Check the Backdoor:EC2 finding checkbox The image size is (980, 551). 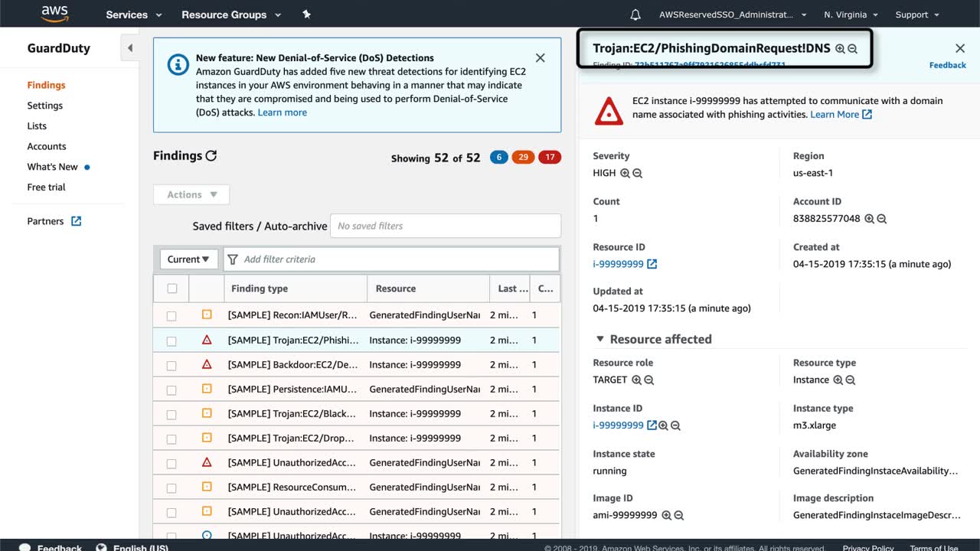pyautogui.click(x=171, y=365)
